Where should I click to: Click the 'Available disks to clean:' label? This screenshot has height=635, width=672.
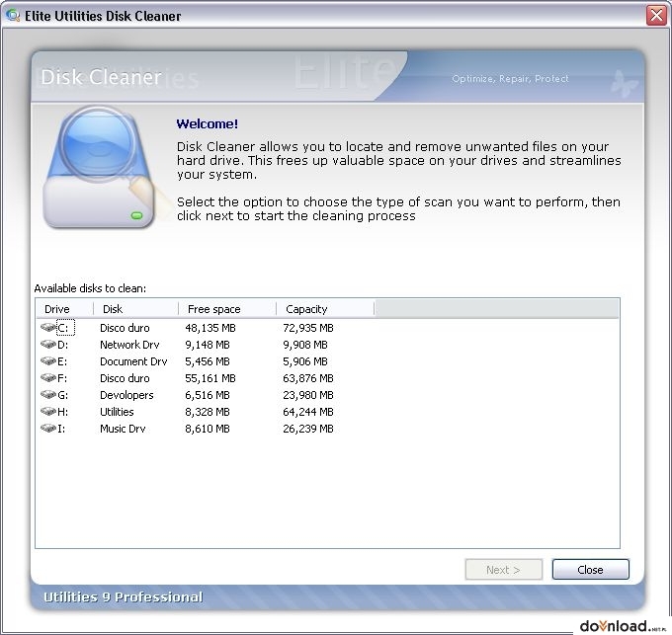(90, 288)
